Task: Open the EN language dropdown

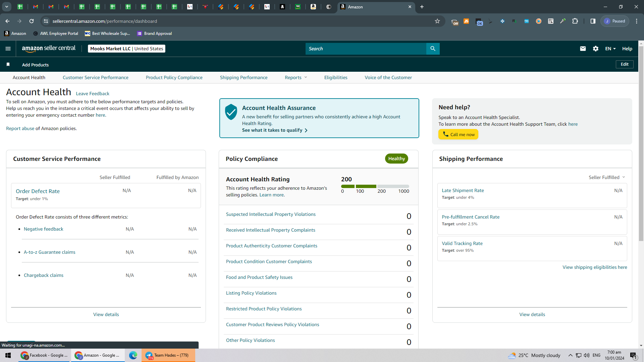Action: [610, 49]
